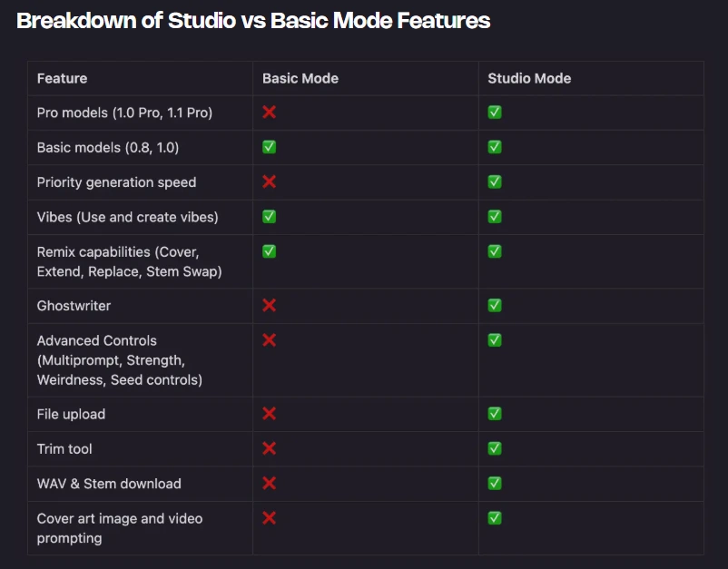Click the Studio Mode check for Trim tool
Image resolution: width=728 pixels, height=569 pixels.
point(495,448)
